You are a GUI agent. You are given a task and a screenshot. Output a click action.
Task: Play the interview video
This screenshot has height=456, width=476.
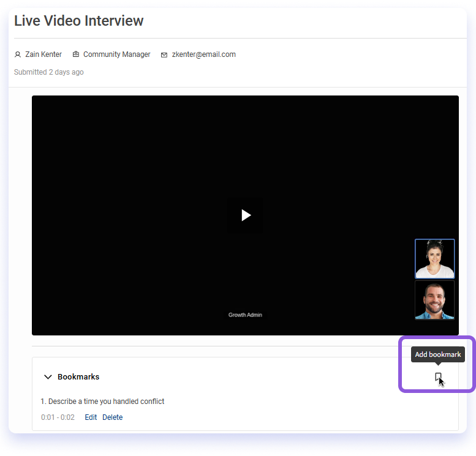click(x=245, y=215)
